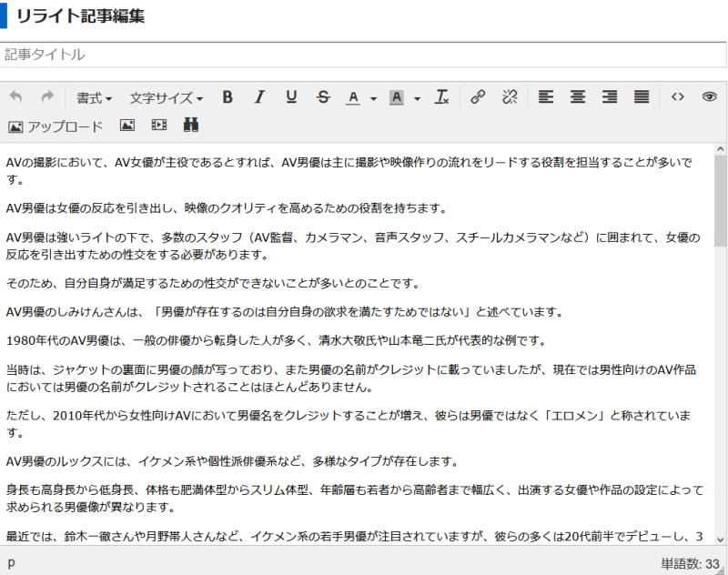The width and height of the screenshot is (728, 575).
Task: Remove link with the unlink icon
Action: [510, 97]
